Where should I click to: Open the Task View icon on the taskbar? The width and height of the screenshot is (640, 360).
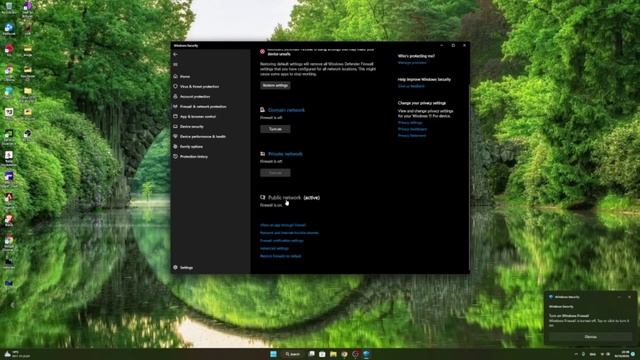pos(311,354)
